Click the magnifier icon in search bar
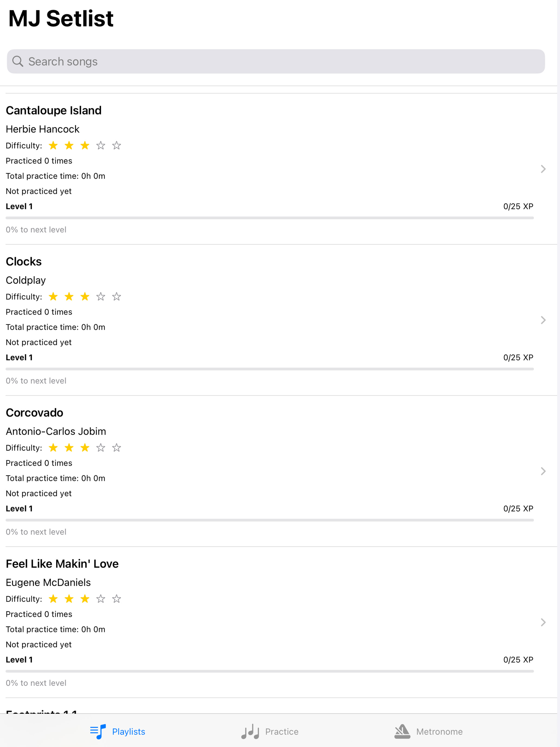This screenshot has width=560, height=747. coord(18,61)
